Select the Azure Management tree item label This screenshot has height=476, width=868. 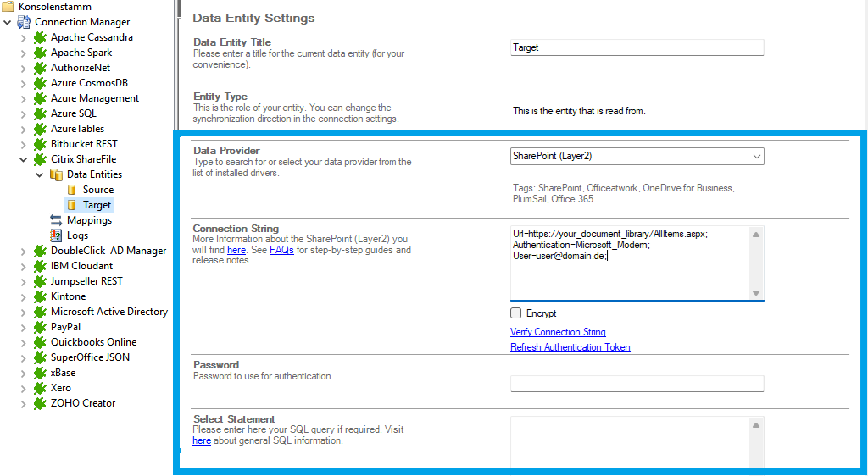pyautogui.click(x=95, y=98)
